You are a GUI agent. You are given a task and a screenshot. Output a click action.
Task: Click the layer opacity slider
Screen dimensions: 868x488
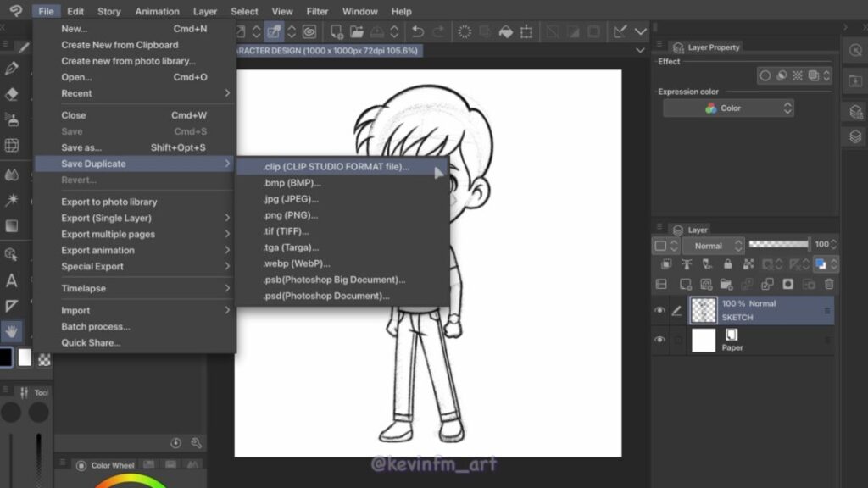point(779,245)
